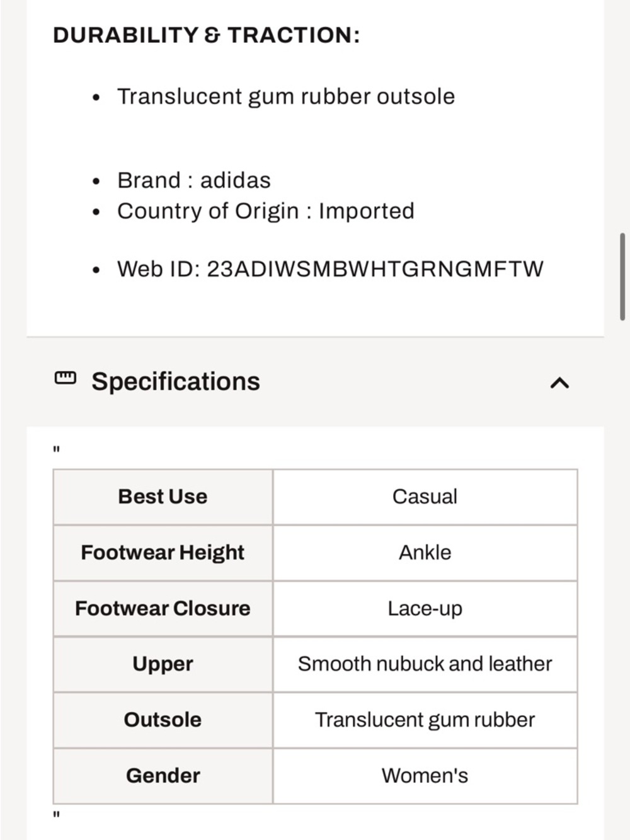Screen dimensions: 630x840
Task: Click the Casual value cell
Action: (x=425, y=497)
